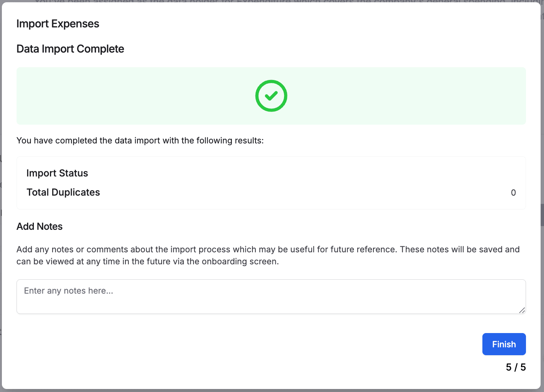Screen dimensions: 544x392
Task: Click the Finish button
Action: point(504,344)
